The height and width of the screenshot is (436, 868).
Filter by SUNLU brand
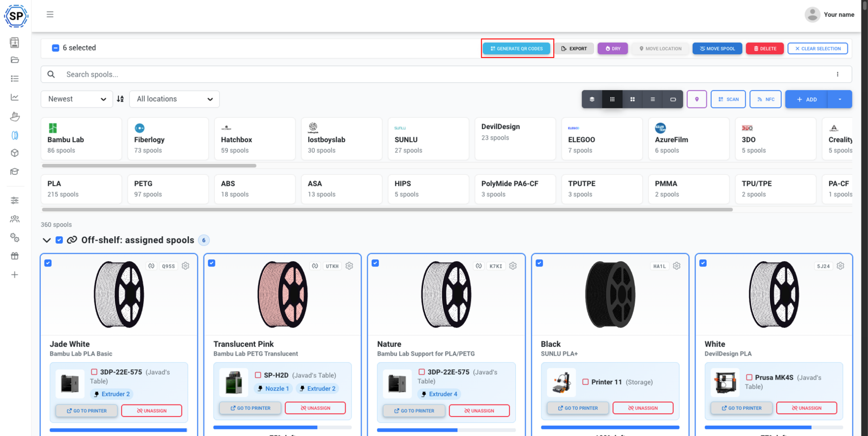(x=429, y=139)
